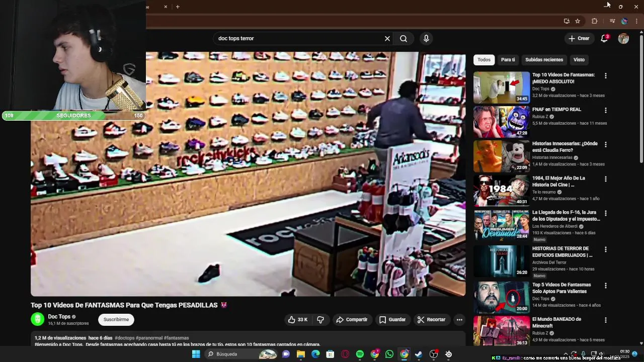
Task: Select the Todos filter chip
Action: click(x=484, y=60)
